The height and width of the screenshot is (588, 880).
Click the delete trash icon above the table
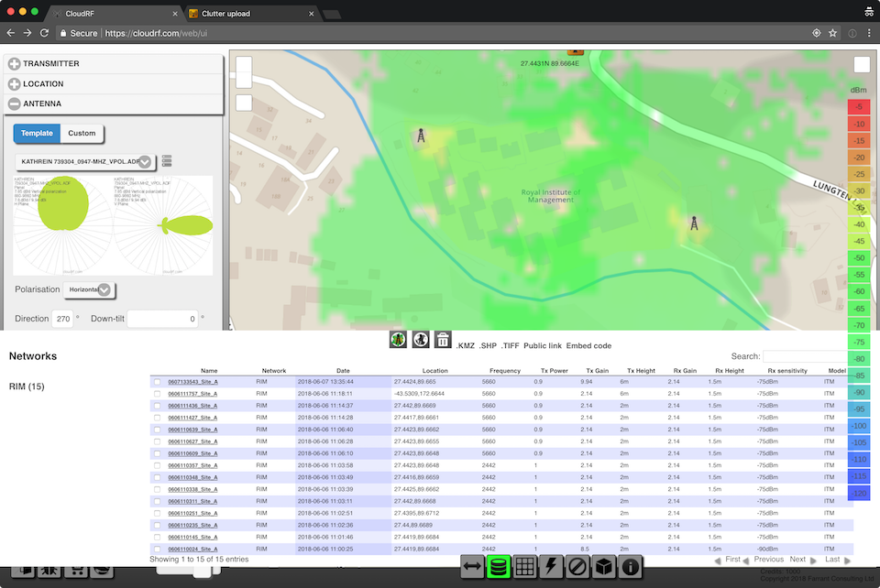pyautogui.click(x=443, y=339)
